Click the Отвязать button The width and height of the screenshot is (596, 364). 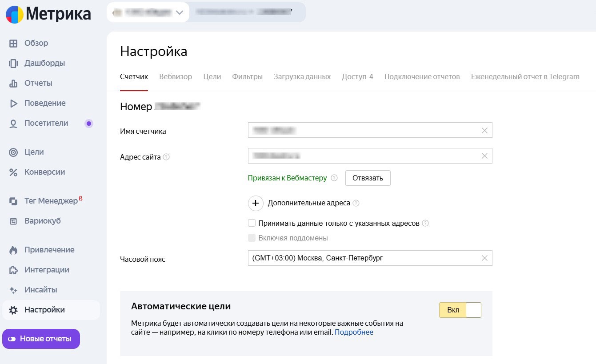point(368,178)
